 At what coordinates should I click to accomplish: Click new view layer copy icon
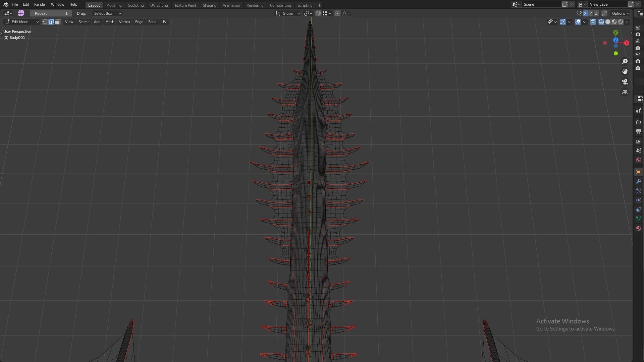point(631,4)
